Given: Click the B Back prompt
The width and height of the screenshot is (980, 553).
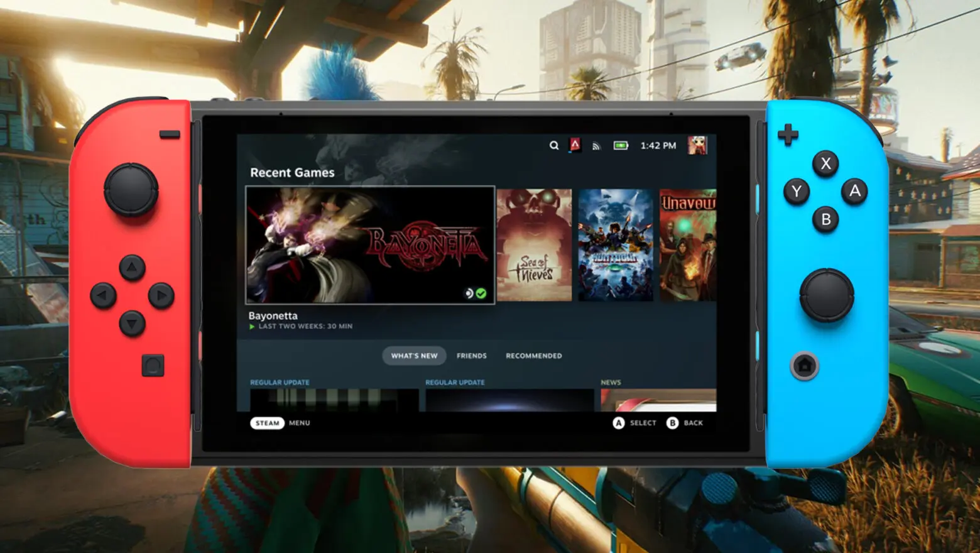Looking at the screenshot, I should [685, 423].
